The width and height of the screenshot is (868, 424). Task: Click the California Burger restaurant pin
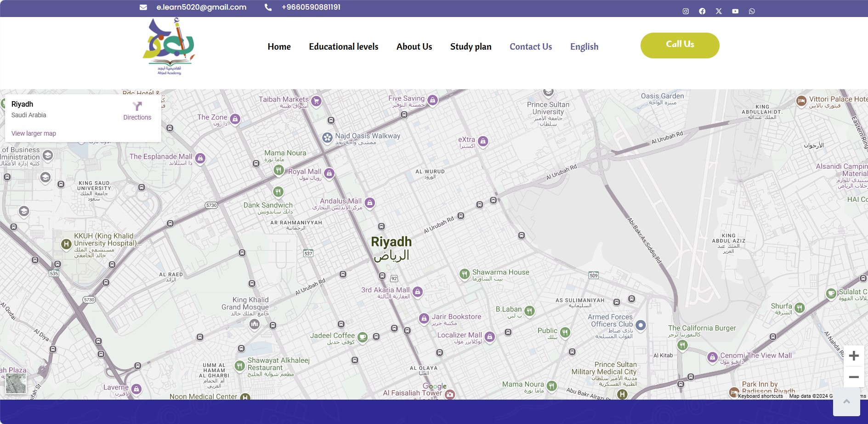click(x=683, y=345)
